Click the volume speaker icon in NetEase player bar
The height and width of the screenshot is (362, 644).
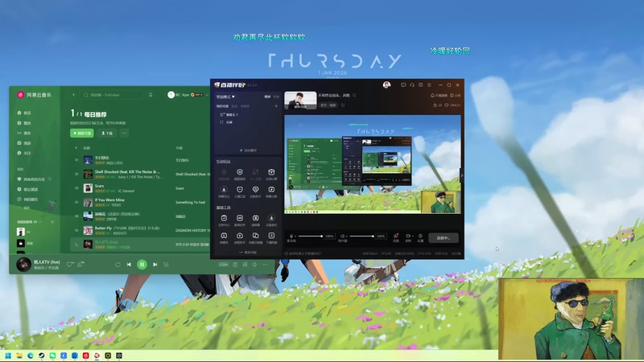(x=254, y=265)
